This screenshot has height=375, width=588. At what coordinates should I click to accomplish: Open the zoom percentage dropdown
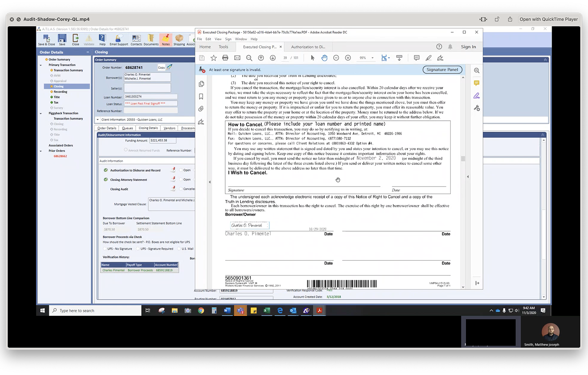[372, 58]
